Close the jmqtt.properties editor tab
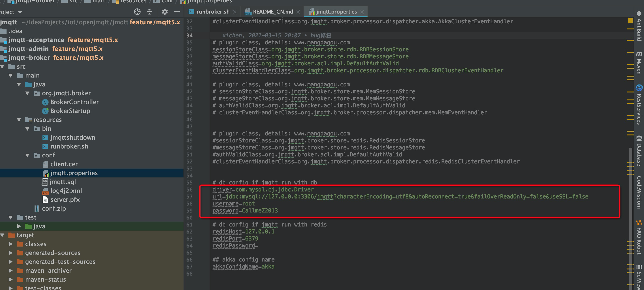Image resolution: width=644 pixels, height=290 pixels. tap(362, 12)
